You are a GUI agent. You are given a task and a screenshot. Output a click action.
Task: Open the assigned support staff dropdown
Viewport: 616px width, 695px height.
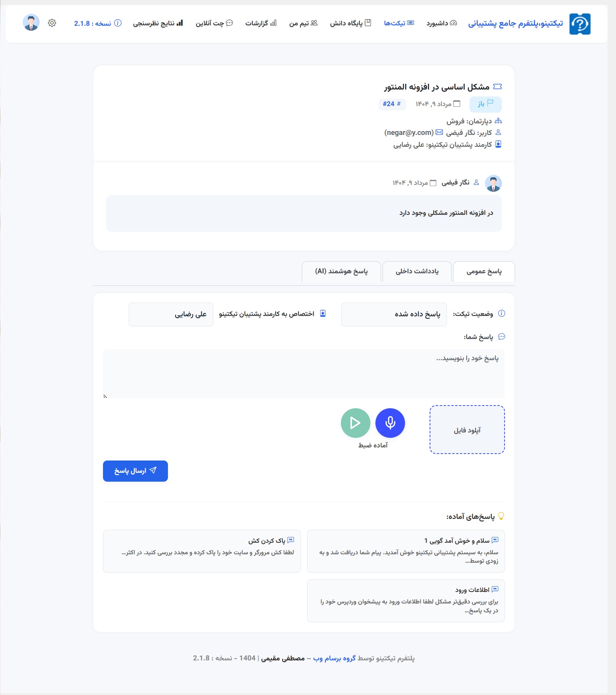point(171,314)
